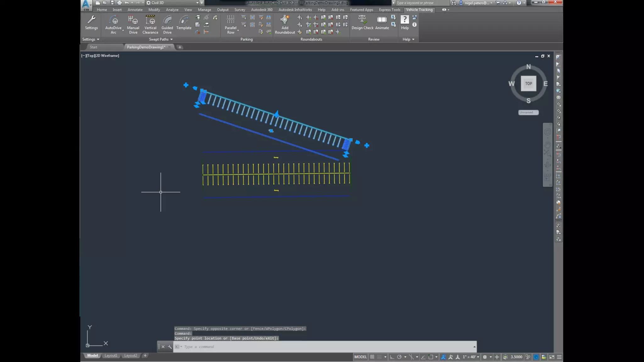Toggle the MODEL space button

point(360,357)
